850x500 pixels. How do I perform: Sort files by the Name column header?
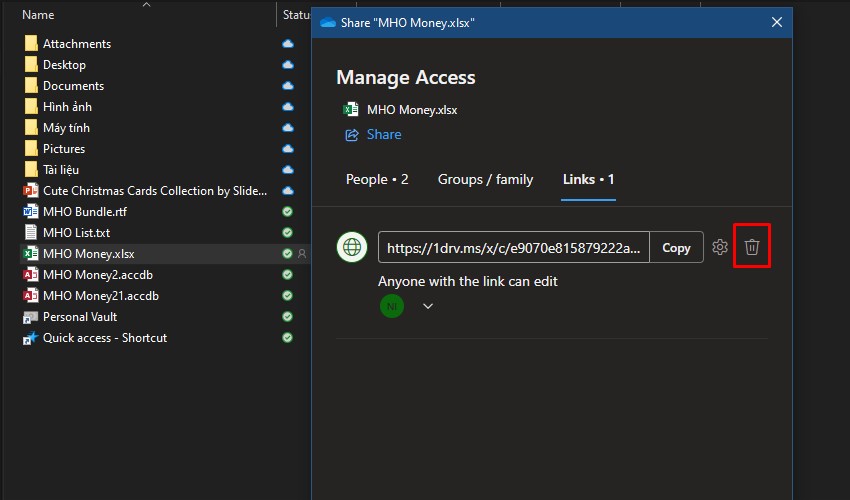(38, 15)
